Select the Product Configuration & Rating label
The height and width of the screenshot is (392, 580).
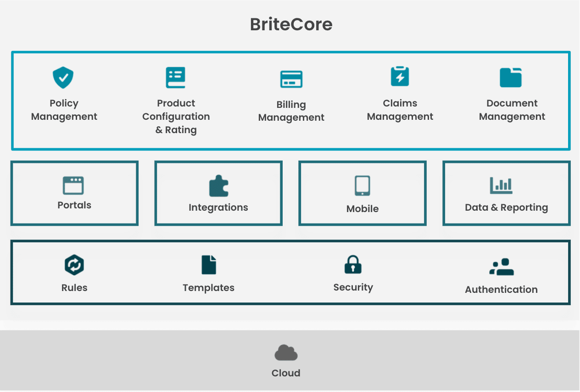pos(176,117)
